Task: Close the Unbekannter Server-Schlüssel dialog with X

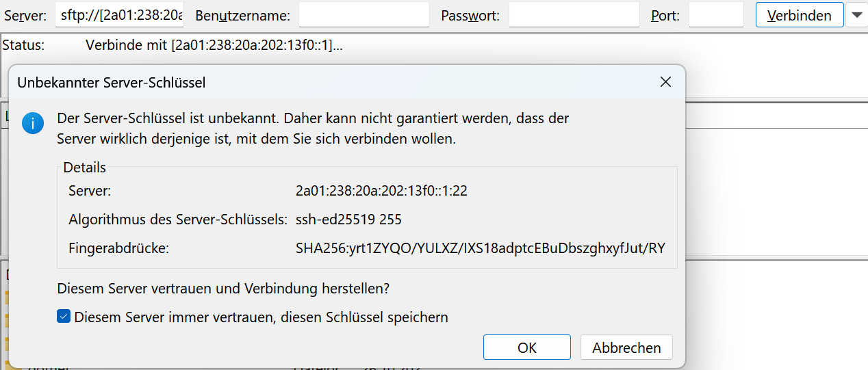Action: (x=665, y=82)
